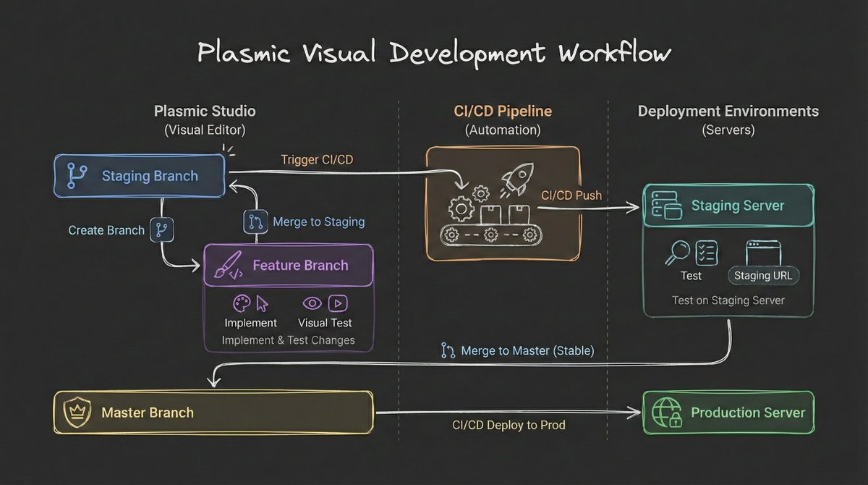Click the Merge to Master (Stable) label
The image size is (868, 485).
527,351
